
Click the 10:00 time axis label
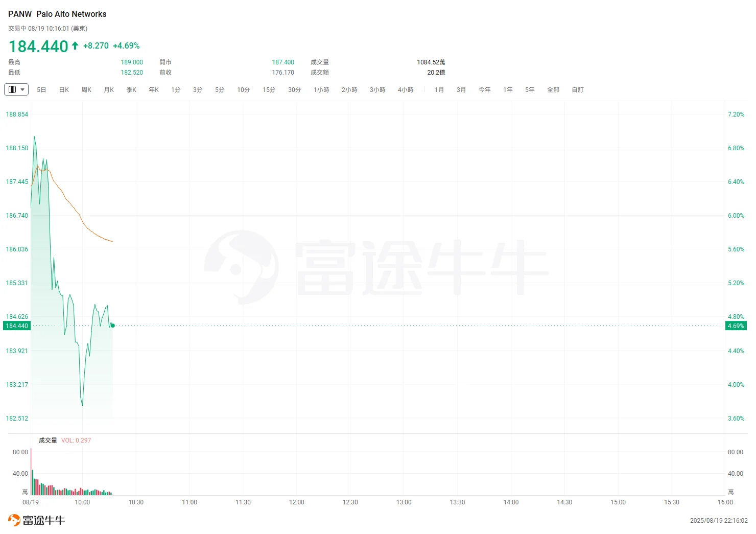(x=82, y=502)
